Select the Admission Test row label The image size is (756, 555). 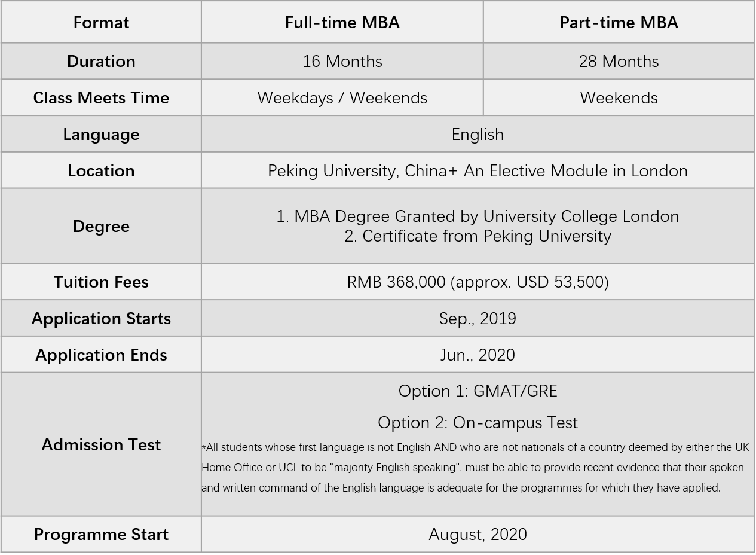[101, 445]
